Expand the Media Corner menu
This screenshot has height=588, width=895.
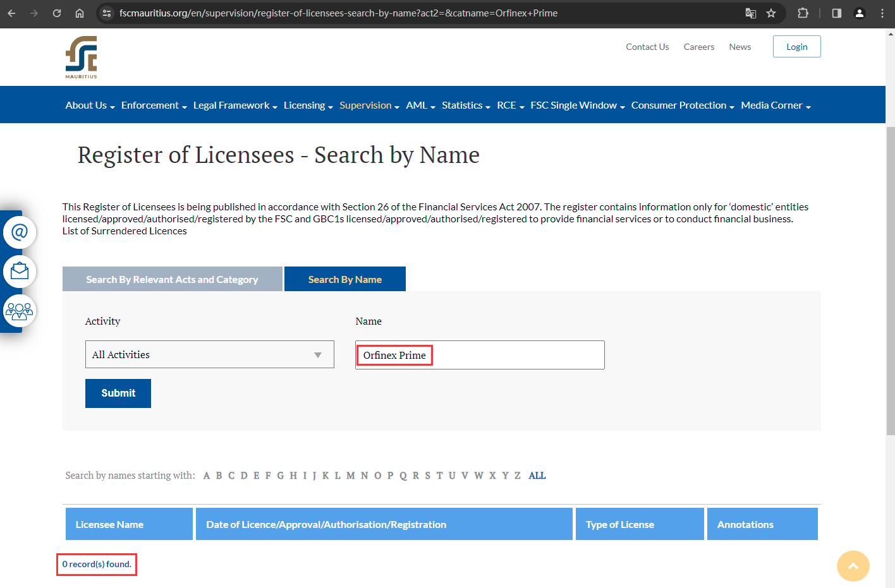pos(776,105)
